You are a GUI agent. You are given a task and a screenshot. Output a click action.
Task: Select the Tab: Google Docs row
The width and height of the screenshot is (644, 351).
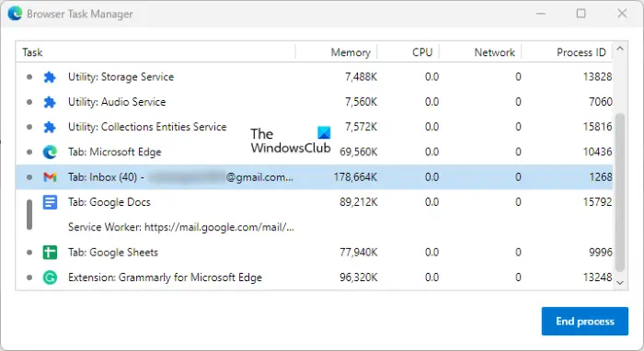[x=315, y=202]
